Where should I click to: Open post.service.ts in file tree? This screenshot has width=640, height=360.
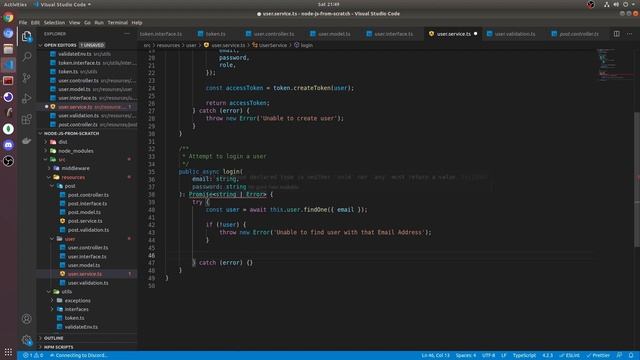click(85, 221)
